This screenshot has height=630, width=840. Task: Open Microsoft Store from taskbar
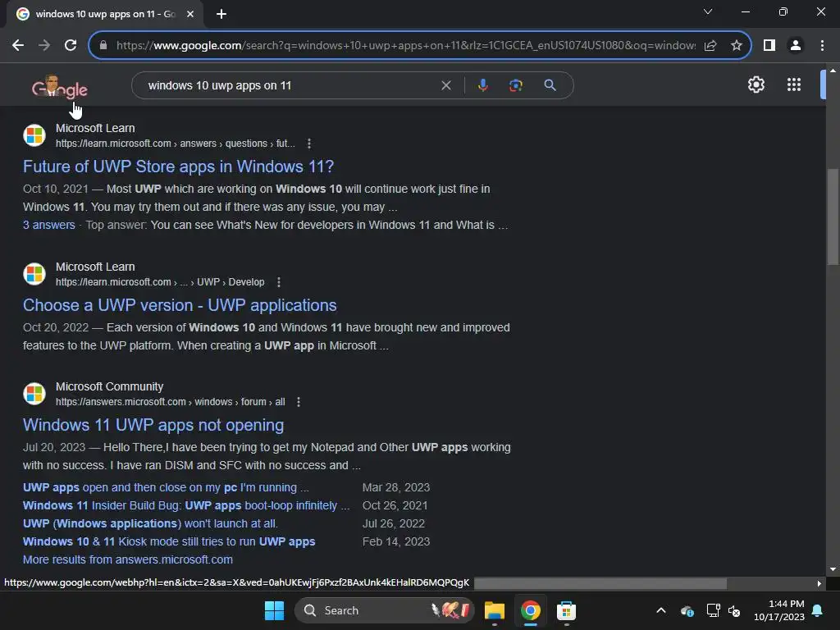pos(566,610)
